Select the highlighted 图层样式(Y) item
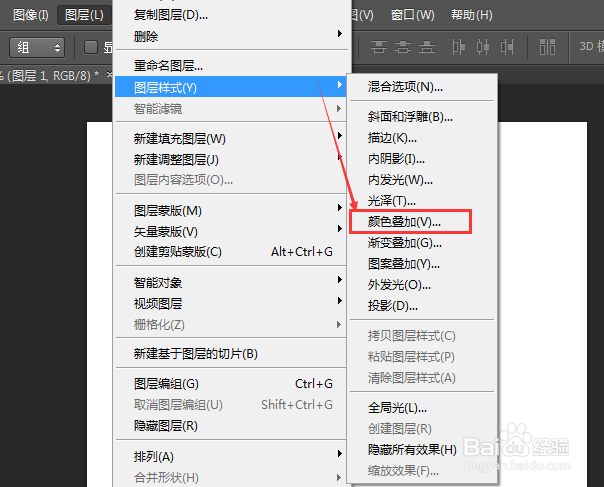Viewport: 604px width, 487px height. point(231,87)
